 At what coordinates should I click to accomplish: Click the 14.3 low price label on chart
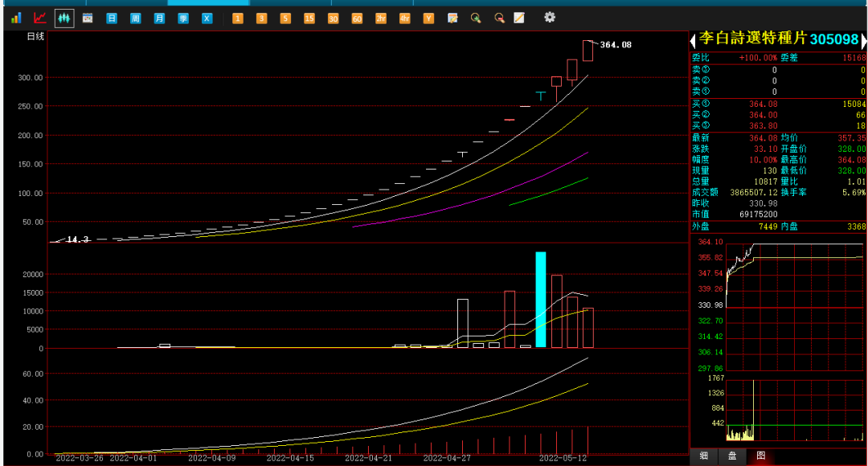pos(77,239)
